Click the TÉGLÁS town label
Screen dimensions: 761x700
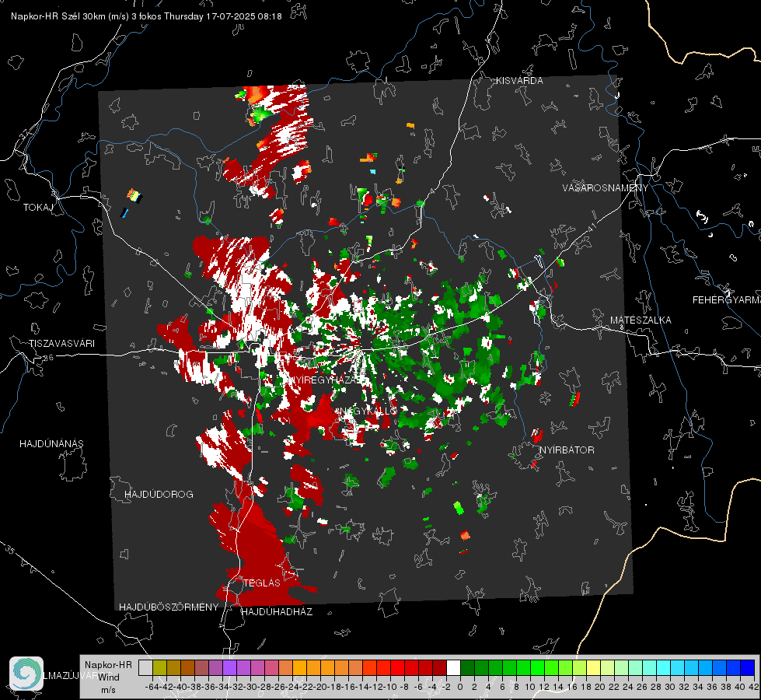point(262,583)
